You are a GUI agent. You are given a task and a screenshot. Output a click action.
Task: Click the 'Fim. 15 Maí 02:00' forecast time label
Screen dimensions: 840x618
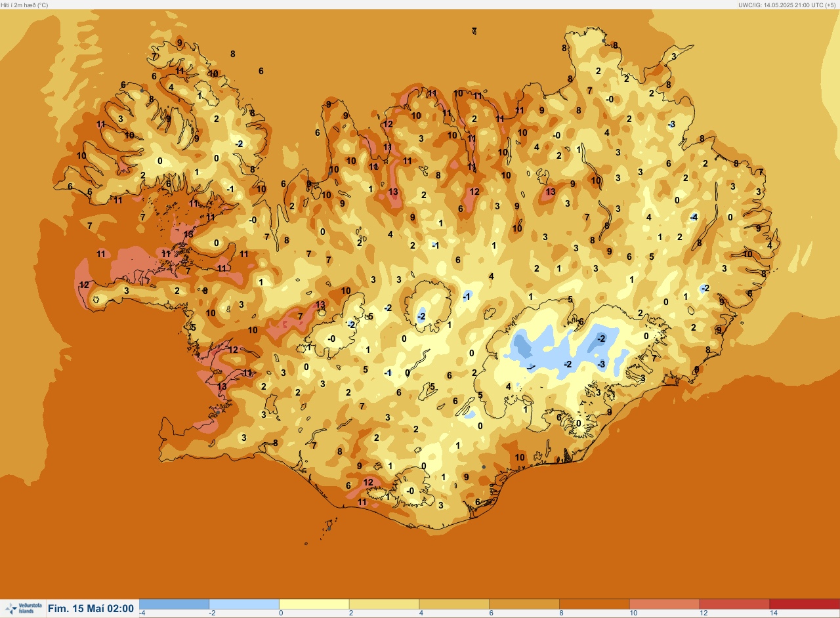pyautogui.click(x=91, y=609)
